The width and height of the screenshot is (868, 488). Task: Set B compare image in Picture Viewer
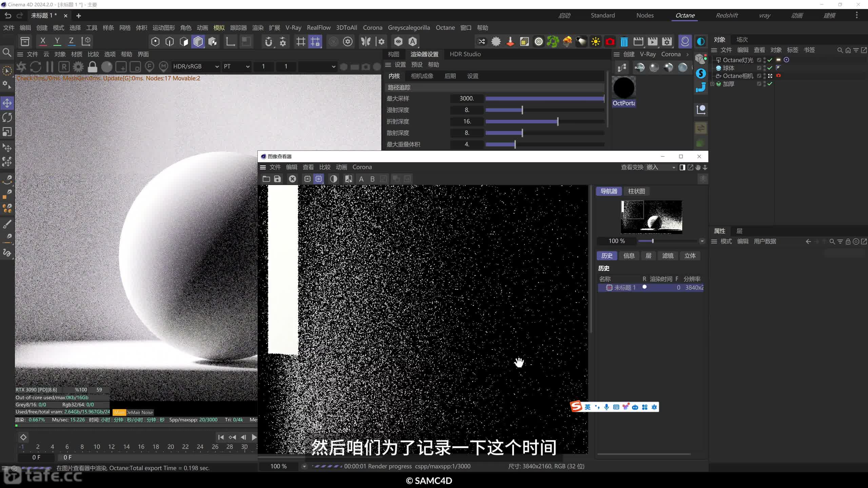(372, 179)
